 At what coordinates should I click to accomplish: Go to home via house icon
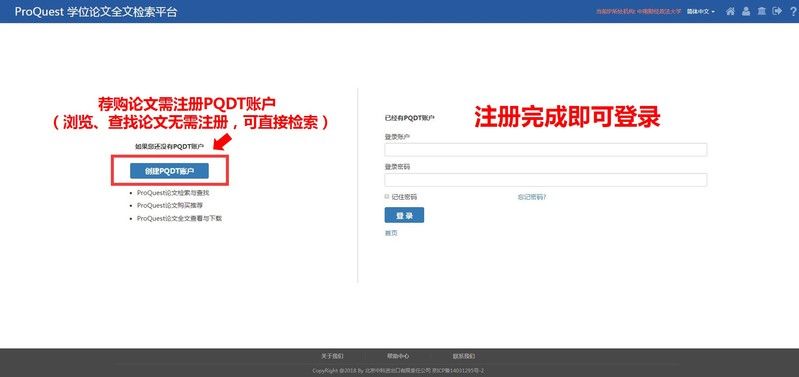730,11
